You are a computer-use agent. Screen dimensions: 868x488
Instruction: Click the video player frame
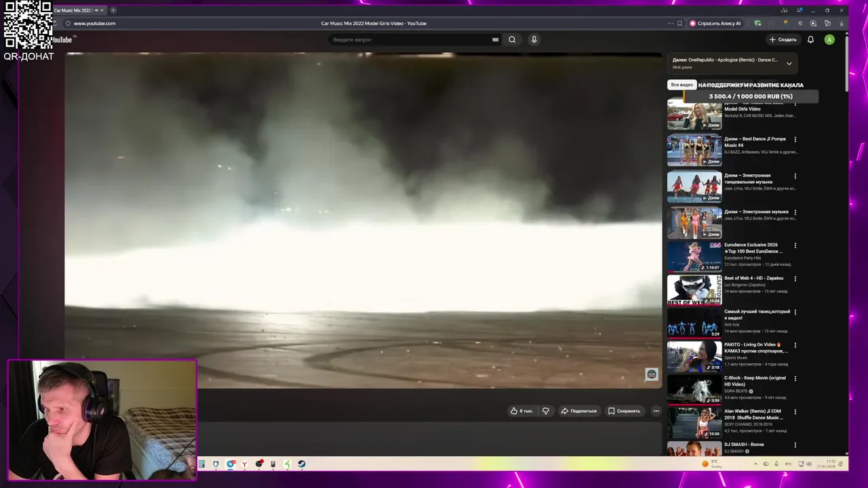363,220
